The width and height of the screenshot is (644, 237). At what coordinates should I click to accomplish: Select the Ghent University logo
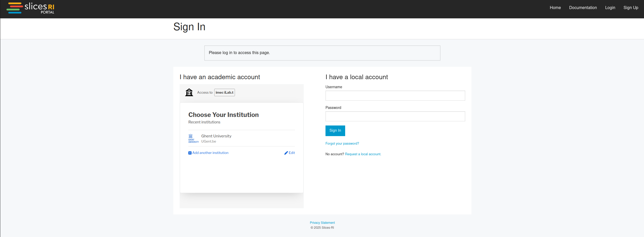pos(193,138)
